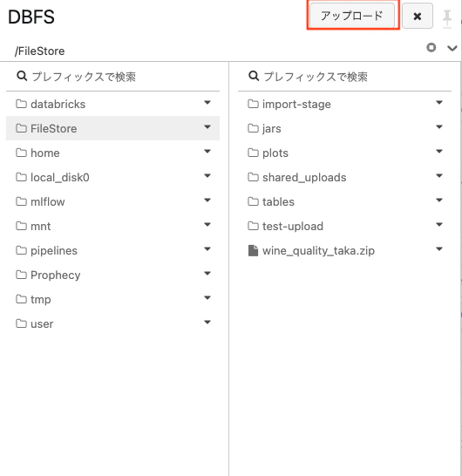The width and height of the screenshot is (462, 476).
Task: Open dropdown arrow for Prophecy folder
Action: click(x=207, y=274)
